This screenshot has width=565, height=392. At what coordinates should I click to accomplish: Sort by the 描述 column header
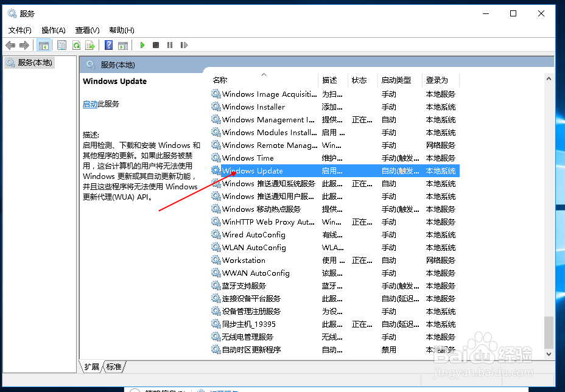(x=333, y=80)
